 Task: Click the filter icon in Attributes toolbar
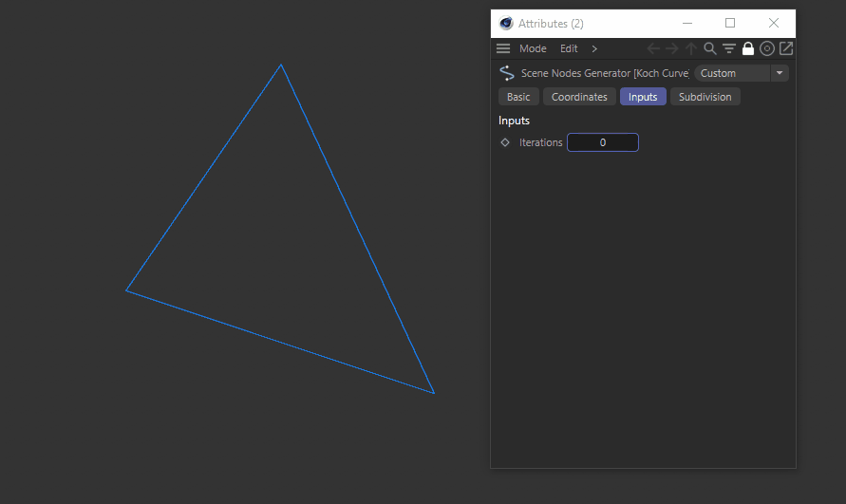click(729, 48)
